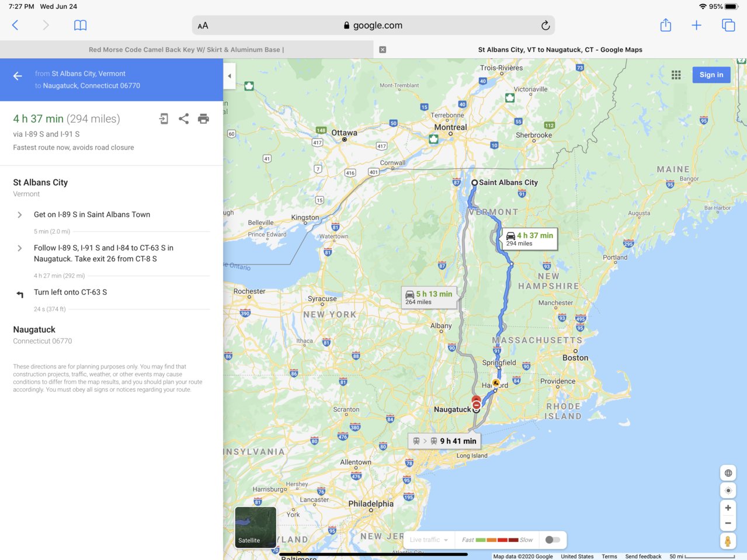Select the Naugatuck destination heading
The height and width of the screenshot is (560, 747).
(x=34, y=329)
